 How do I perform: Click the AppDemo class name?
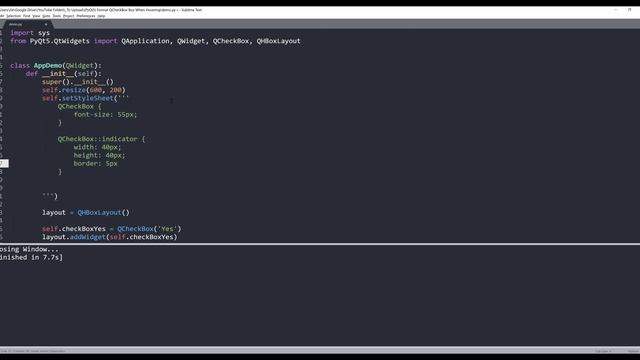coord(48,65)
